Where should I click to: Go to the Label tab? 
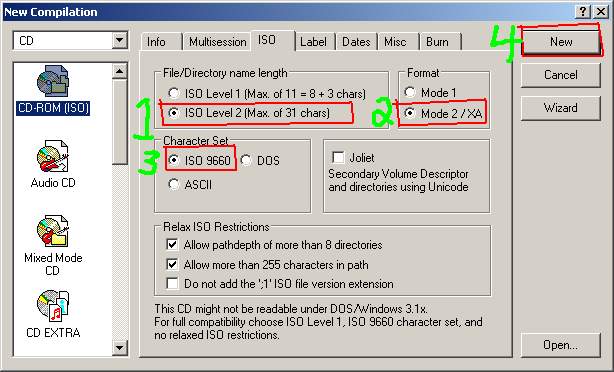[x=313, y=42]
